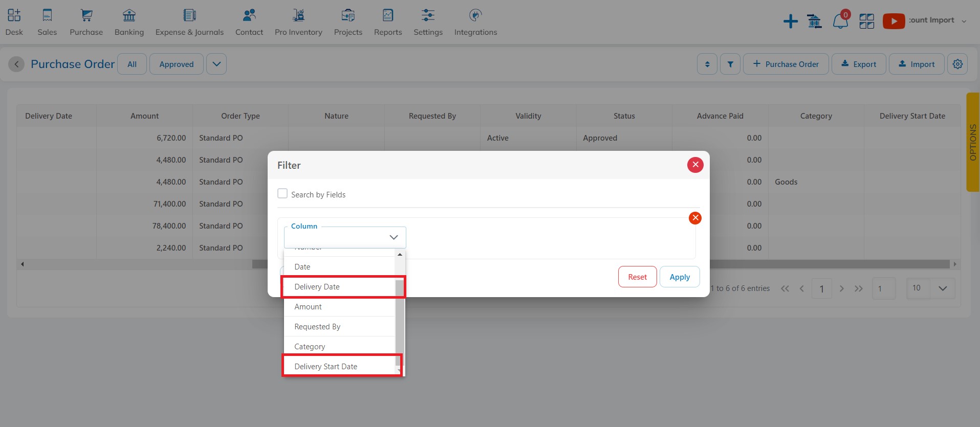Click the All filter button
This screenshot has width=980, height=427.
point(132,64)
